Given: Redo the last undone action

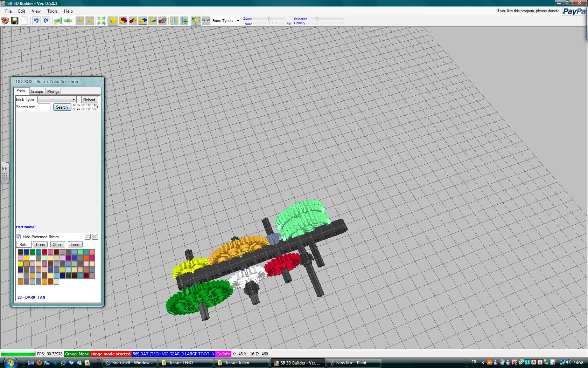Looking at the screenshot, I should (x=46, y=21).
